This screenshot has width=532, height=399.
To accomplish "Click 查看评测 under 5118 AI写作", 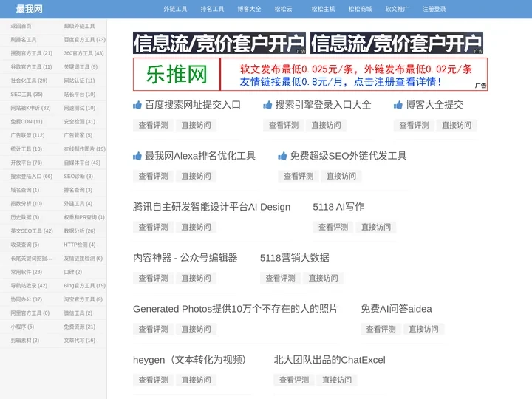I will pos(333,227).
